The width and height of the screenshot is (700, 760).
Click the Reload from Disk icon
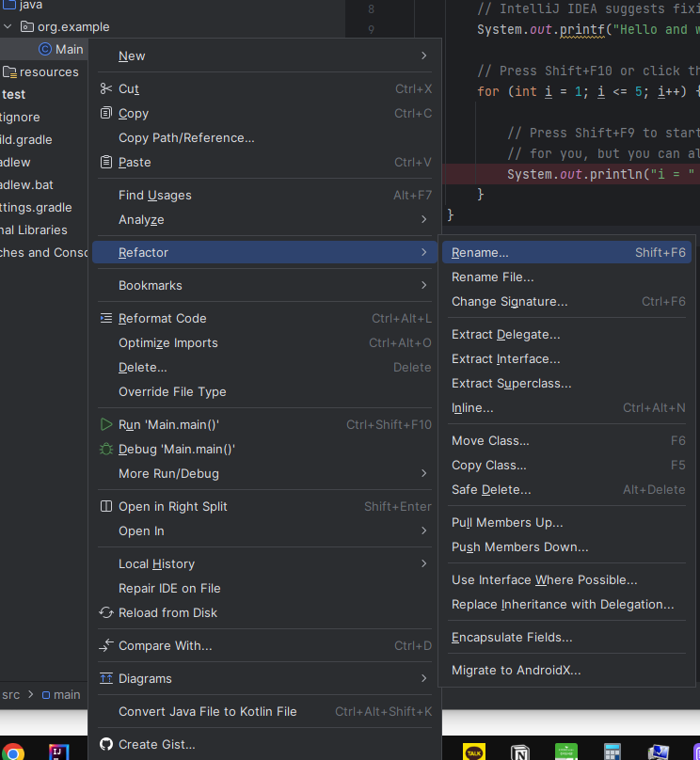pyautogui.click(x=105, y=612)
